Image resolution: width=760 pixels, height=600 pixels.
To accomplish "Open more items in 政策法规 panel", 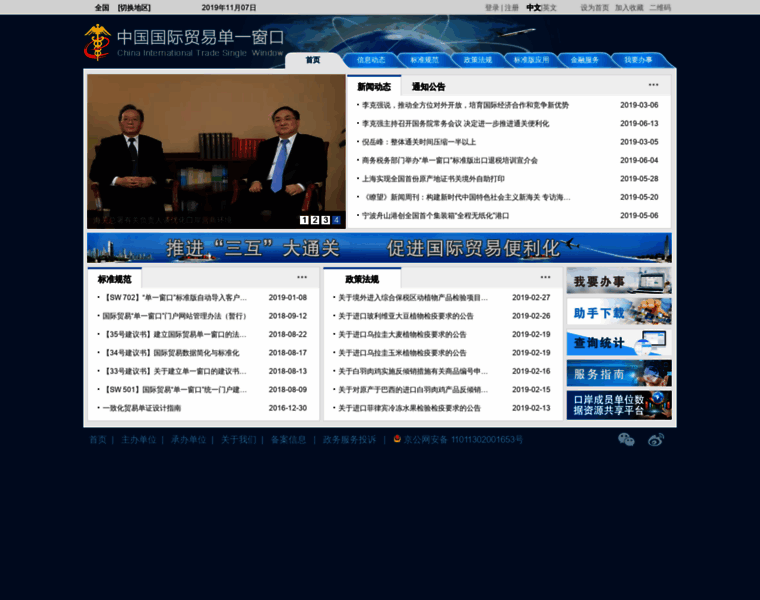I will pyautogui.click(x=545, y=277).
